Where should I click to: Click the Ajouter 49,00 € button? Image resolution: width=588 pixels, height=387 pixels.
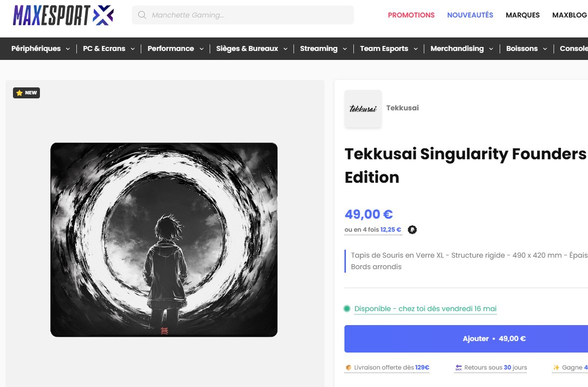(x=466, y=339)
